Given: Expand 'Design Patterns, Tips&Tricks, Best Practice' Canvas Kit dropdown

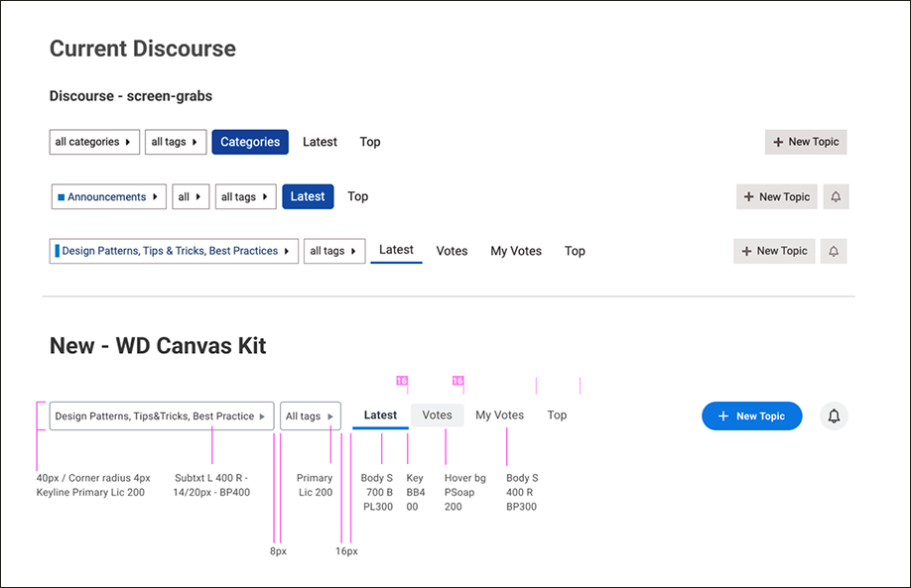Looking at the screenshot, I should 162,416.
